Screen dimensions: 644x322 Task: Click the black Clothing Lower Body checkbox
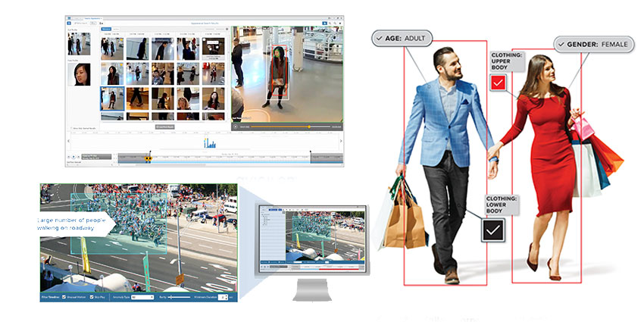[x=493, y=230]
